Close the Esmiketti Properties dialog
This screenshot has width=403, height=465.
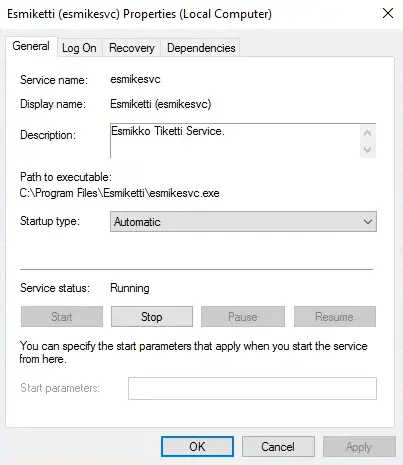(388, 14)
